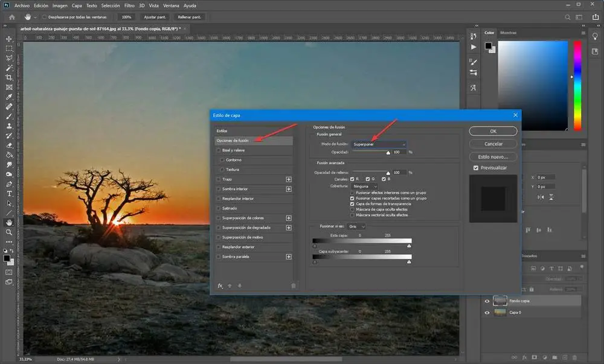This screenshot has width=604, height=364.
Task: Select the Horizontal Type tool
Action: tap(9, 193)
